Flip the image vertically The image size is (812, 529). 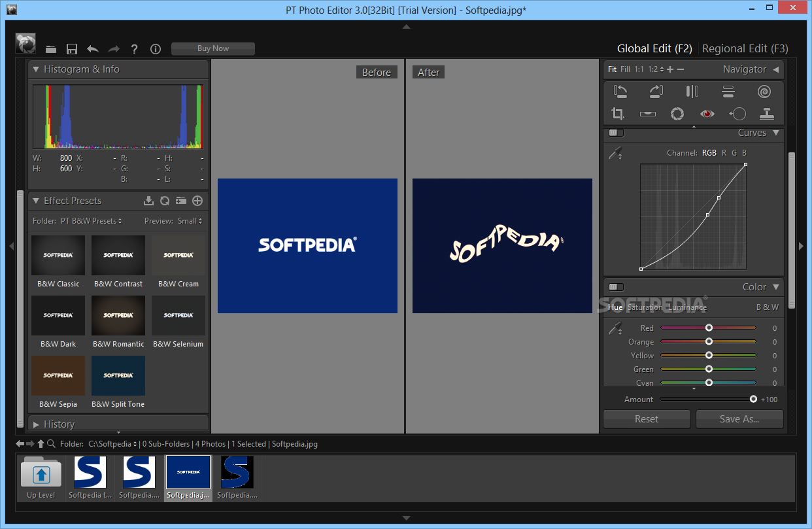click(x=728, y=92)
